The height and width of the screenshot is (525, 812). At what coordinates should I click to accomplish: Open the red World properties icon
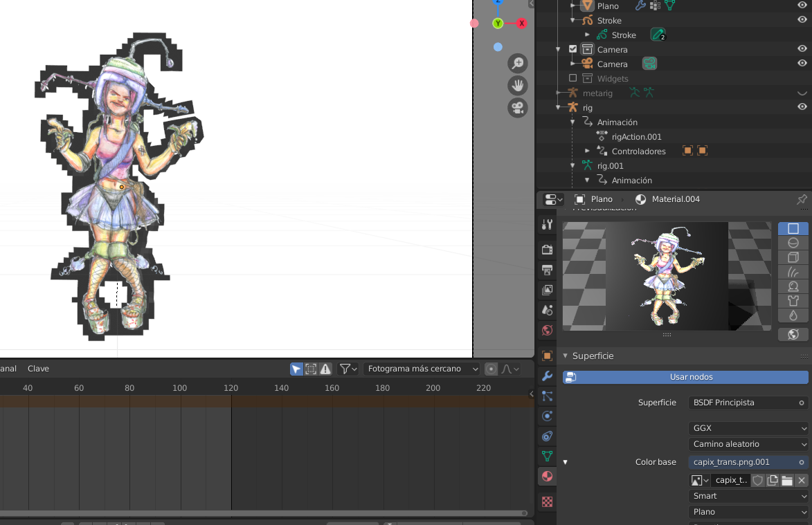[x=547, y=331]
